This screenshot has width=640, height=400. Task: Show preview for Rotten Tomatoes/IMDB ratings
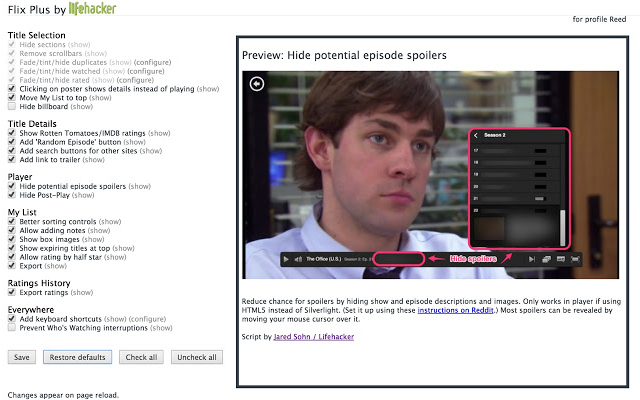pos(159,133)
